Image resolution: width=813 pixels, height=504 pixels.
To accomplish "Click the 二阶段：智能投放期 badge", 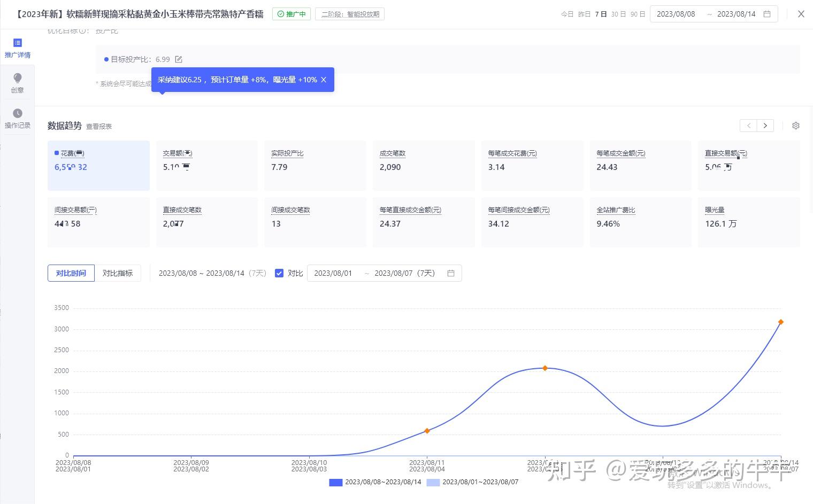I will click(x=350, y=14).
